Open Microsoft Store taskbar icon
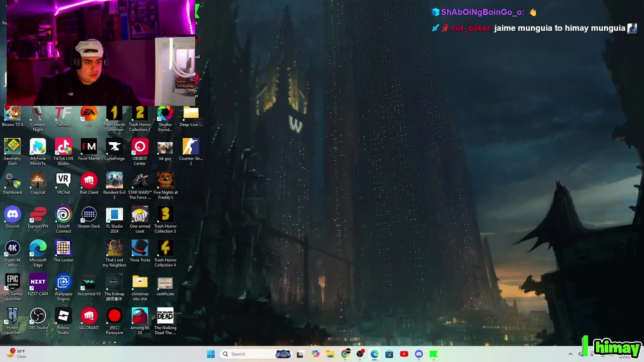The height and width of the screenshot is (362, 644). click(x=389, y=354)
